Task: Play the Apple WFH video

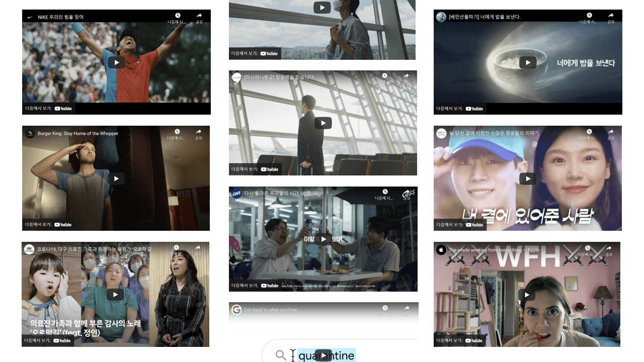Action: pyautogui.click(x=527, y=295)
